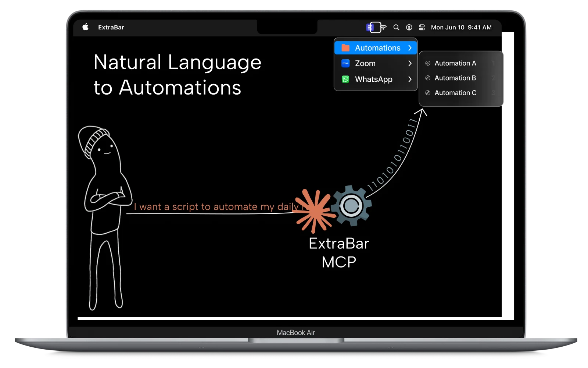Viewport: 588px width, 368px height.
Task: Select the Zoom menu entry
Action: (x=376, y=63)
